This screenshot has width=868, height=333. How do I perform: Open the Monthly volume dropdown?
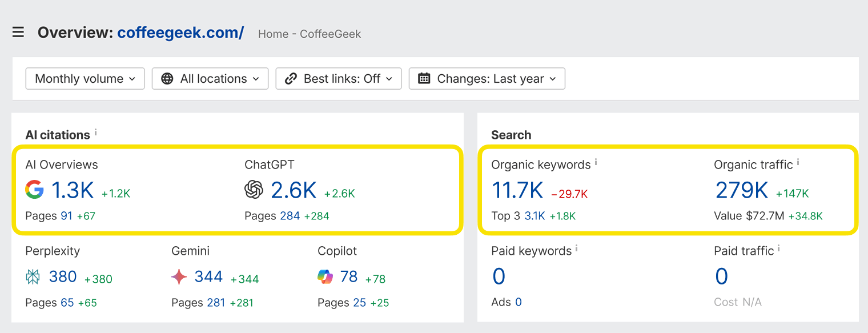click(85, 78)
